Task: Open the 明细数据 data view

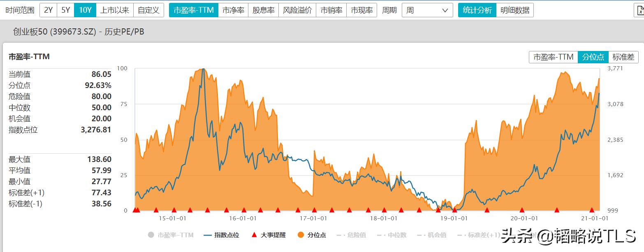Action: point(516,9)
